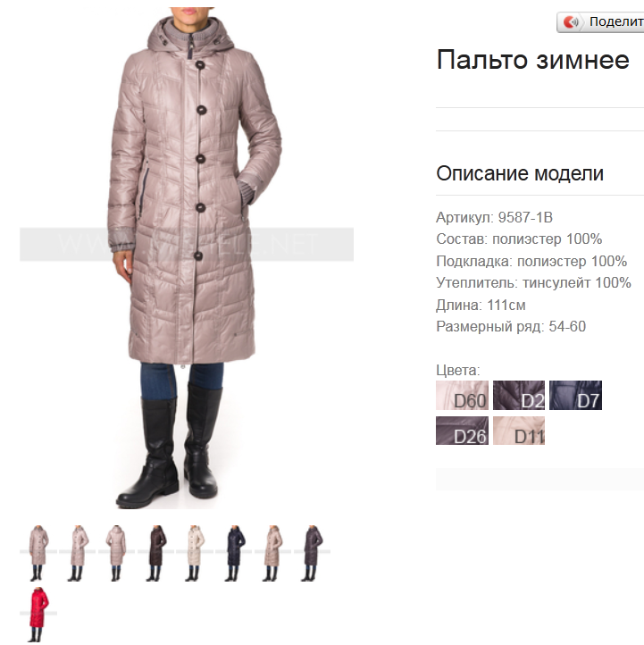Image resolution: width=644 pixels, height=645 pixels.
Task: View the dark purple coat thumbnail
Action: click(312, 552)
